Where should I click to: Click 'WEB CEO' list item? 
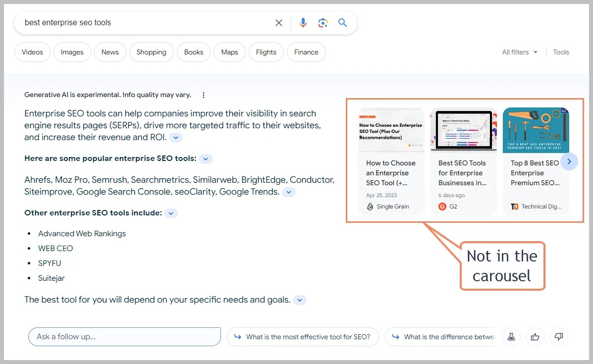(55, 248)
